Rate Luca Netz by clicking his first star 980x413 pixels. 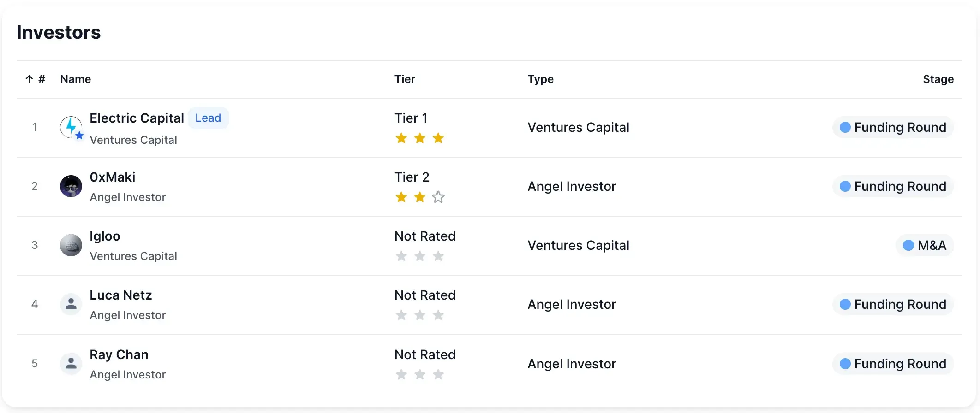tap(401, 315)
